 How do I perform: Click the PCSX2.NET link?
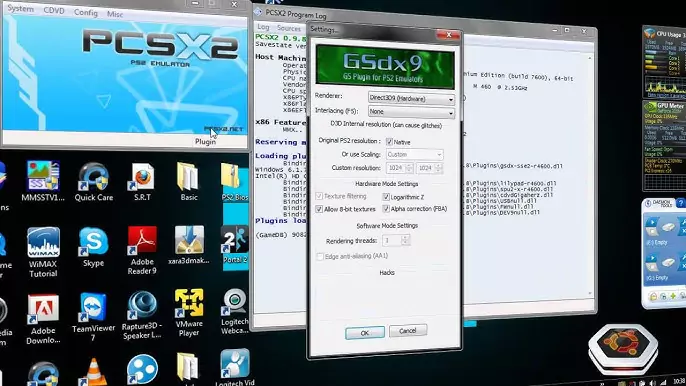[223, 129]
